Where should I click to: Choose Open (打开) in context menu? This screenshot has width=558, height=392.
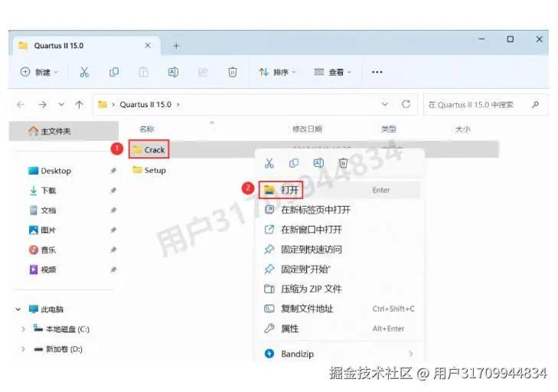click(x=340, y=190)
